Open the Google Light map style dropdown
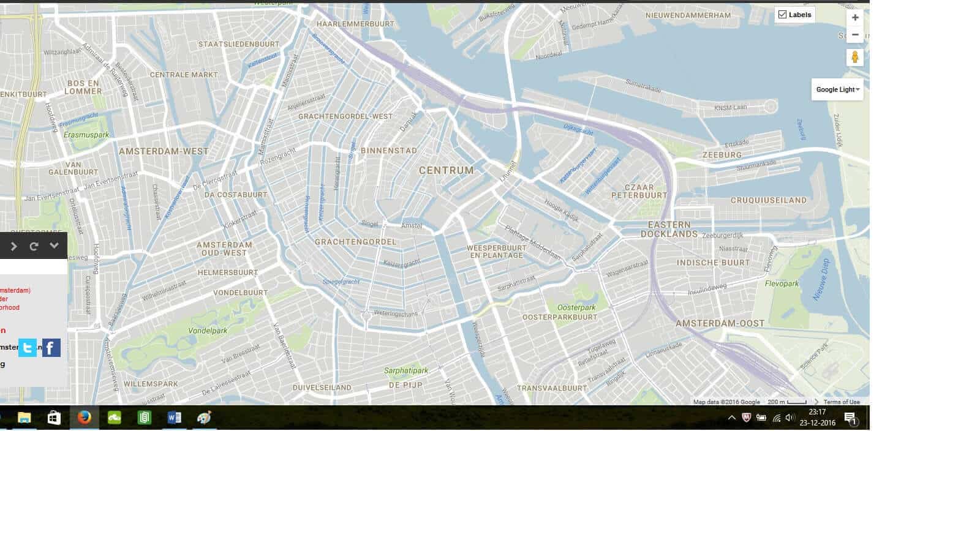Image resolution: width=980 pixels, height=551 pixels. pyautogui.click(x=837, y=89)
